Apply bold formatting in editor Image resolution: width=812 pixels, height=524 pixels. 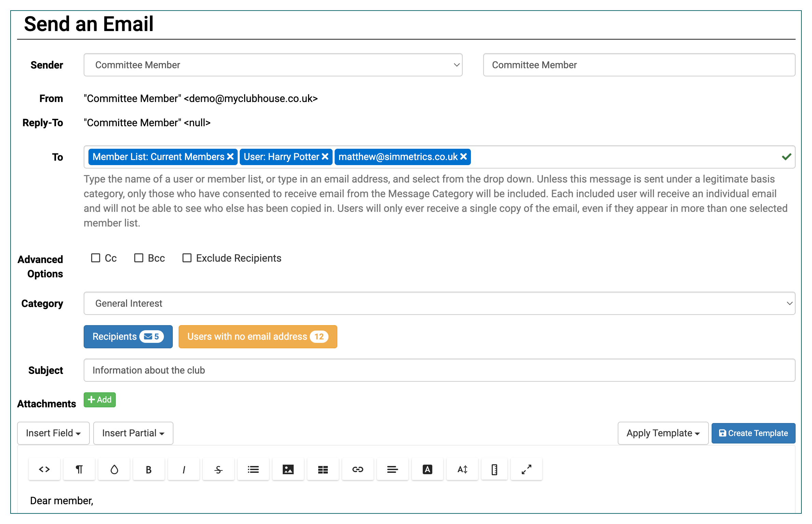pos(149,469)
